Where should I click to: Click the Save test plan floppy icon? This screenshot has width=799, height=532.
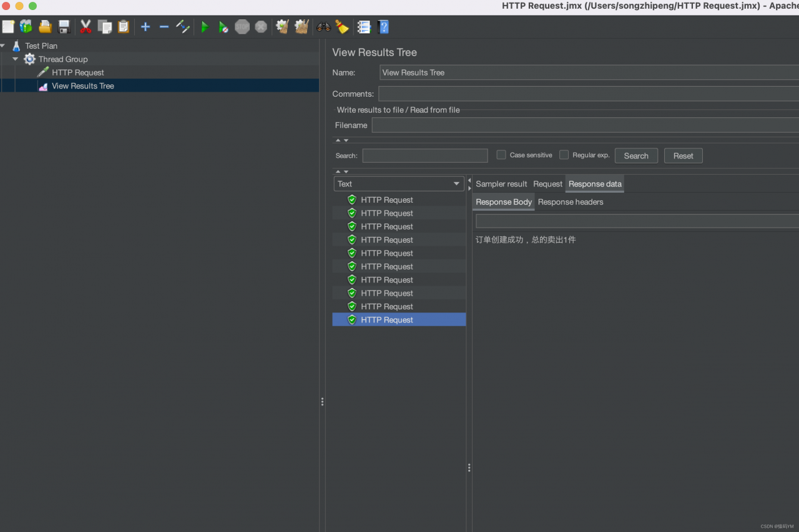pos(64,27)
